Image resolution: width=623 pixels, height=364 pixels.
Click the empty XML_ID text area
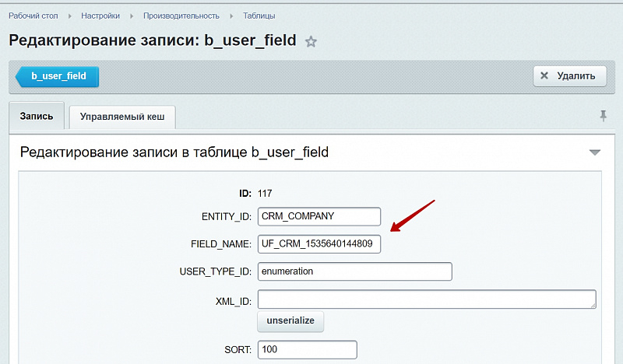point(427,299)
